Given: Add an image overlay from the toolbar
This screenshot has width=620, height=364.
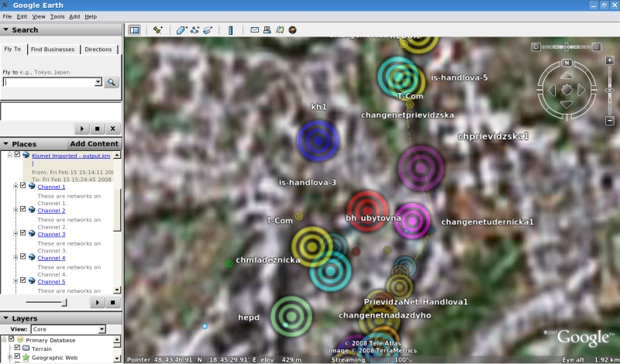Looking at the screenshot, I should pos(208,30).
